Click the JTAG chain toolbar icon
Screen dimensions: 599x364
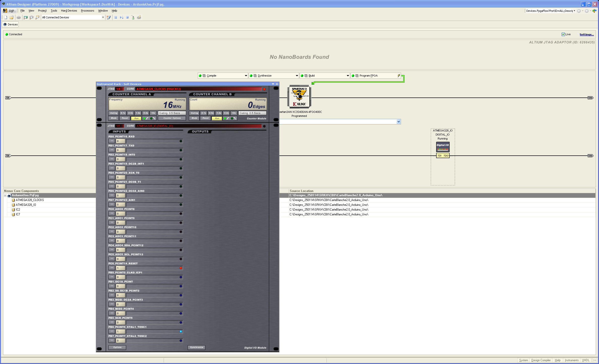tap(109, 17)
